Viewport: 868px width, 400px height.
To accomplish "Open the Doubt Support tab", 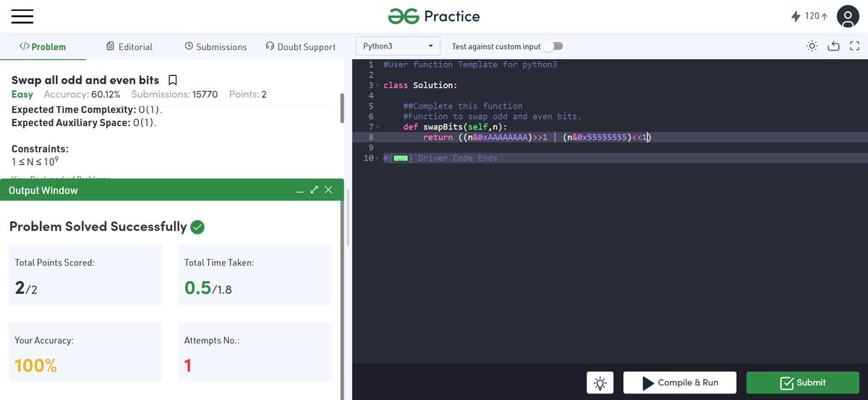I will (301, 46).
